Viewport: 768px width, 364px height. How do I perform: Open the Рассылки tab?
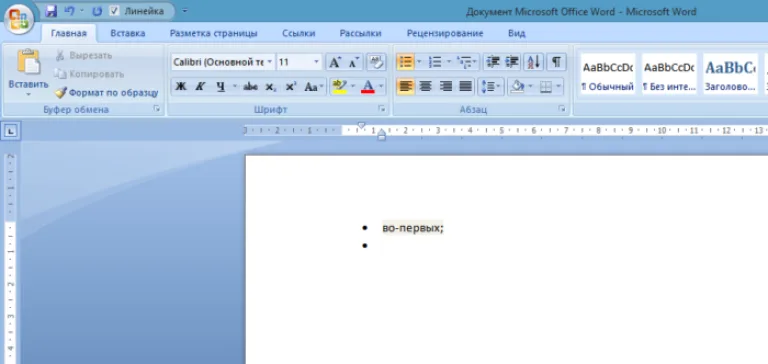coord(360,33)
